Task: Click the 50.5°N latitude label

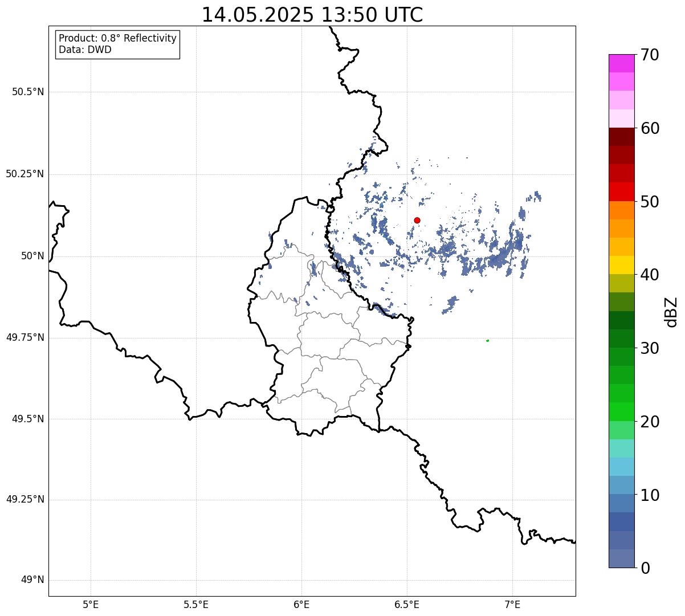Action: (x=28, y=92)
